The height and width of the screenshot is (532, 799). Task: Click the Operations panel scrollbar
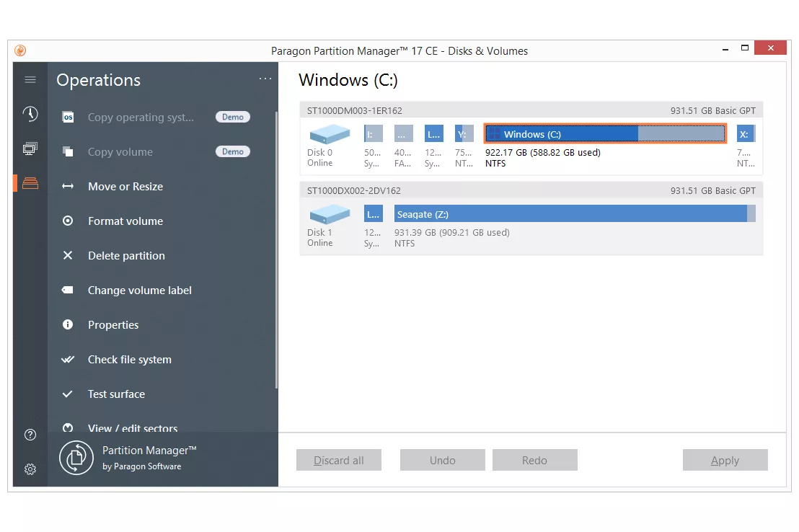tap(276, 249)
